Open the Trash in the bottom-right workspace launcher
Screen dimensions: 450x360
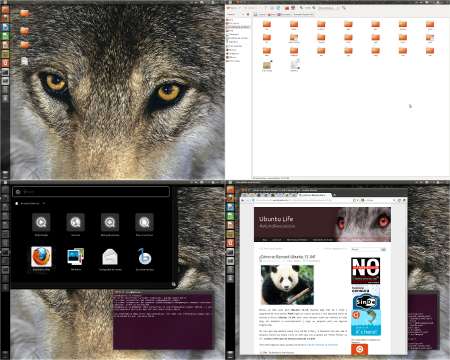[x=230, y=354]
